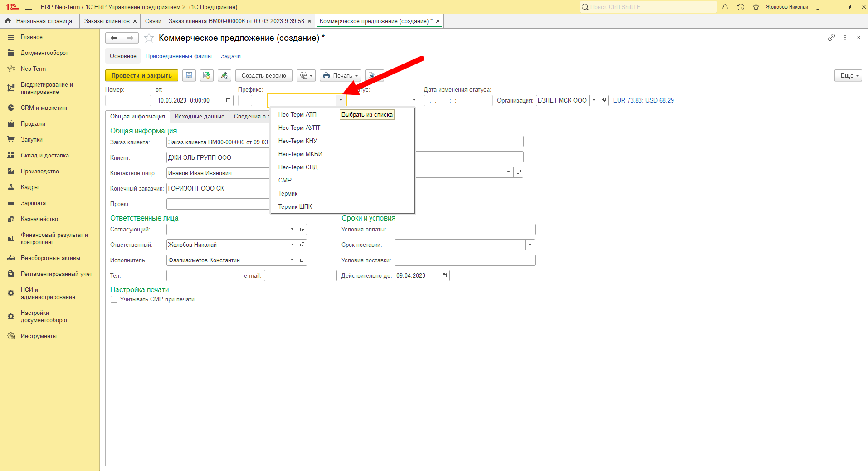Go back with left arrow button
This screenshot has height=471, width=868.
pos(114,38)
